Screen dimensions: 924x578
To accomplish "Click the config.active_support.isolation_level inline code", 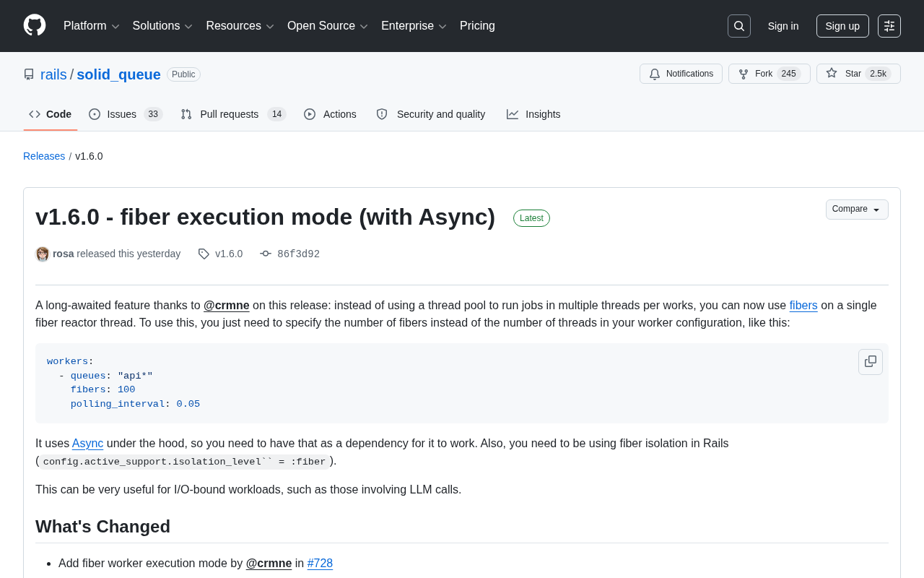I will 184,462.
